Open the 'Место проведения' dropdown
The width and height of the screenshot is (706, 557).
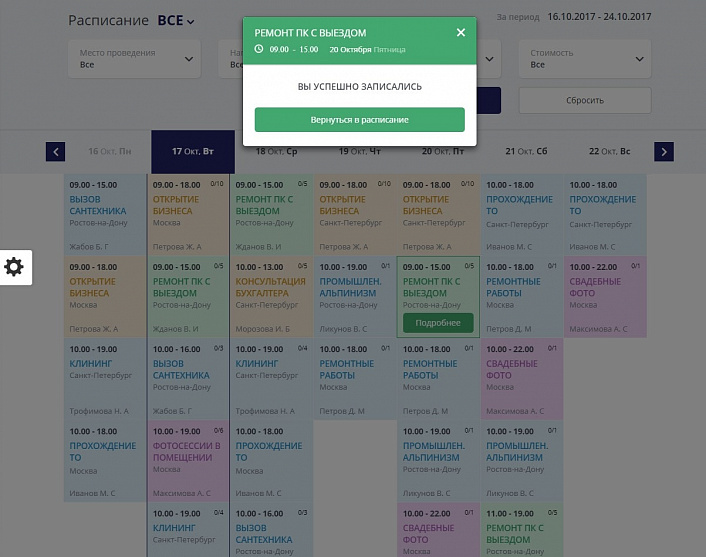[x=134, y=59]
